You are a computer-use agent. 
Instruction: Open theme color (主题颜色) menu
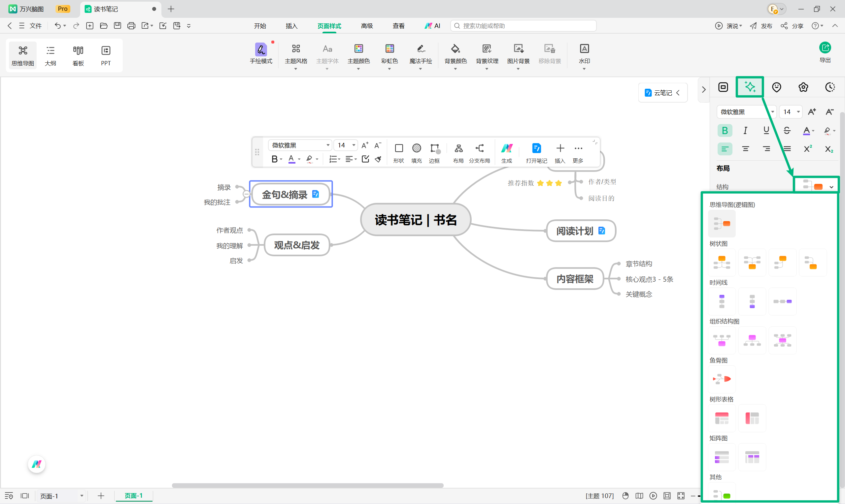tap(358, 56)
